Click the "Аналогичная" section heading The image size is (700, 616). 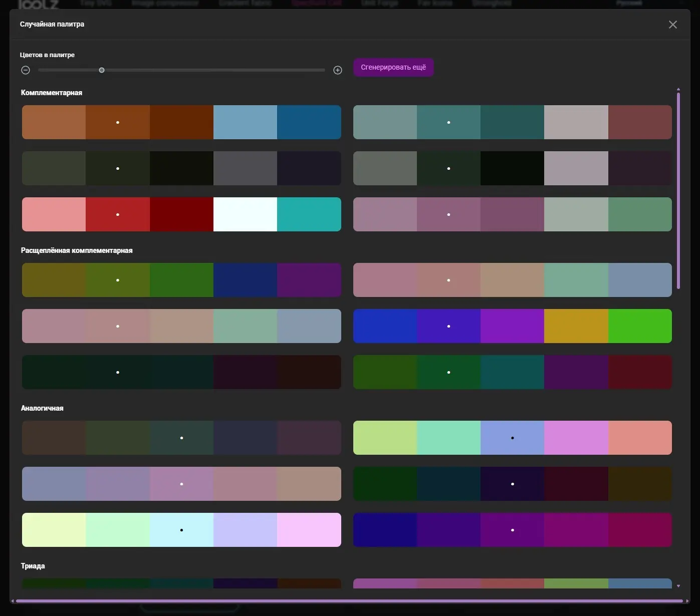[42, 408]
